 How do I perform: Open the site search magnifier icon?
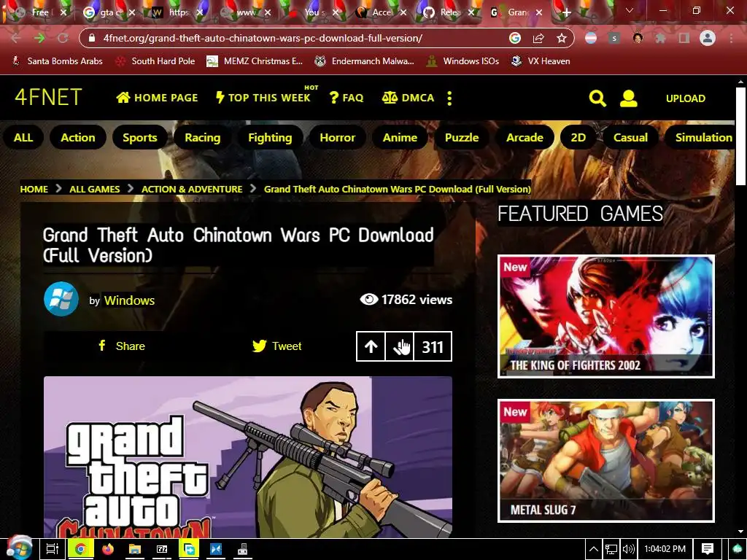tap(597, 98)
